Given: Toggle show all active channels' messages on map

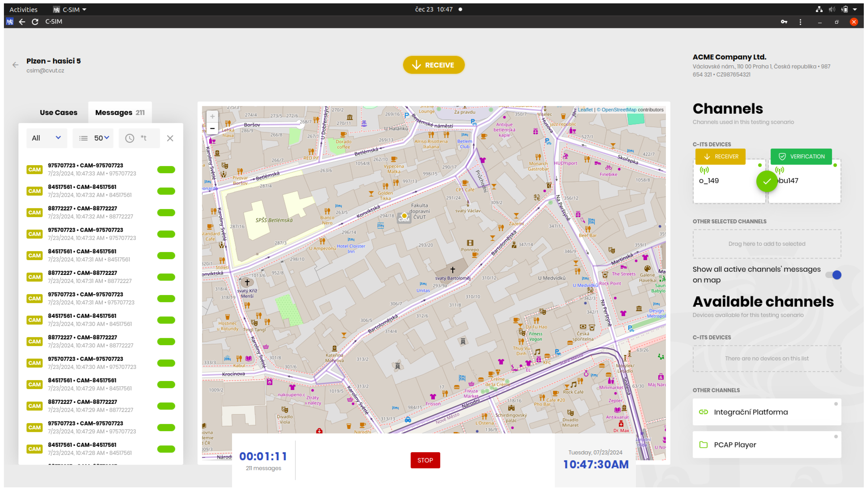Looking at the screenshot, I should 833,275.
